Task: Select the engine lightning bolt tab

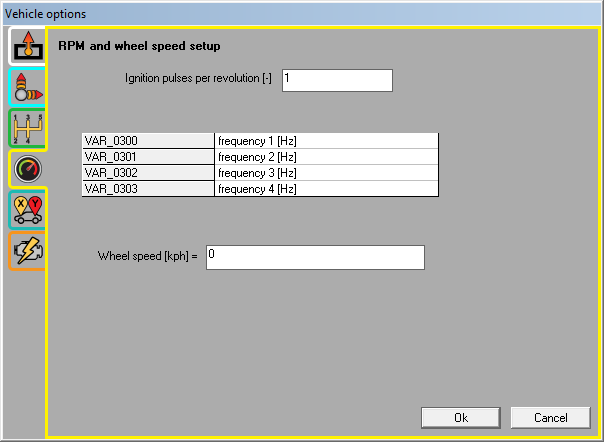Action: (27, 251)
